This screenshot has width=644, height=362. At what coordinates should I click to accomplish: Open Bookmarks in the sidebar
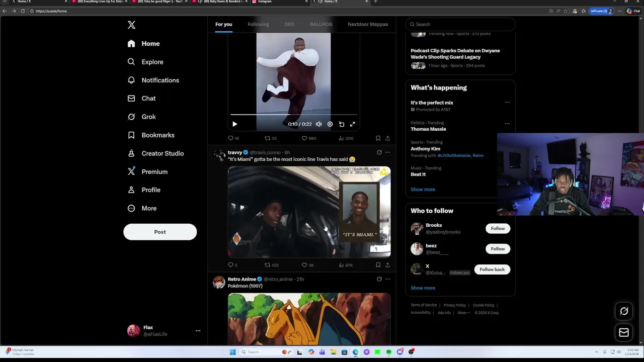151,135
